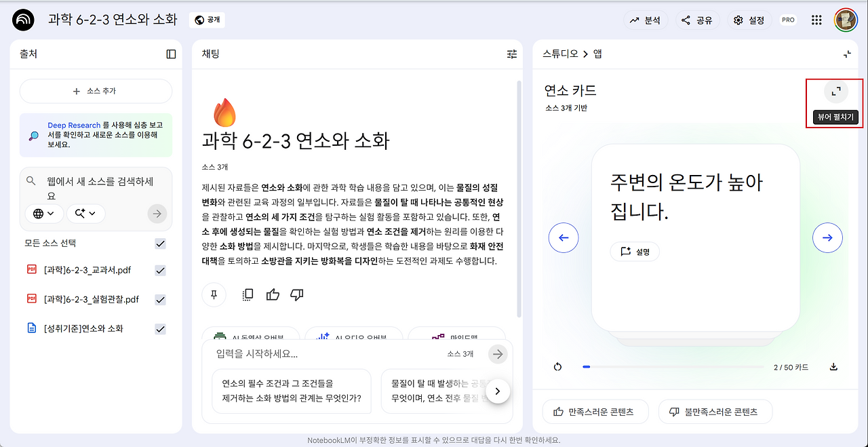This screenshot has width=868, height=447.
Task: Click the 공개 visibility badge
Action: point(208,20)
